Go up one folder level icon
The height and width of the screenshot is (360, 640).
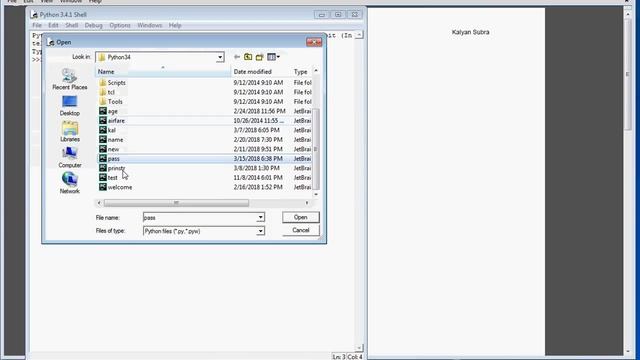(x=248, y=57)
